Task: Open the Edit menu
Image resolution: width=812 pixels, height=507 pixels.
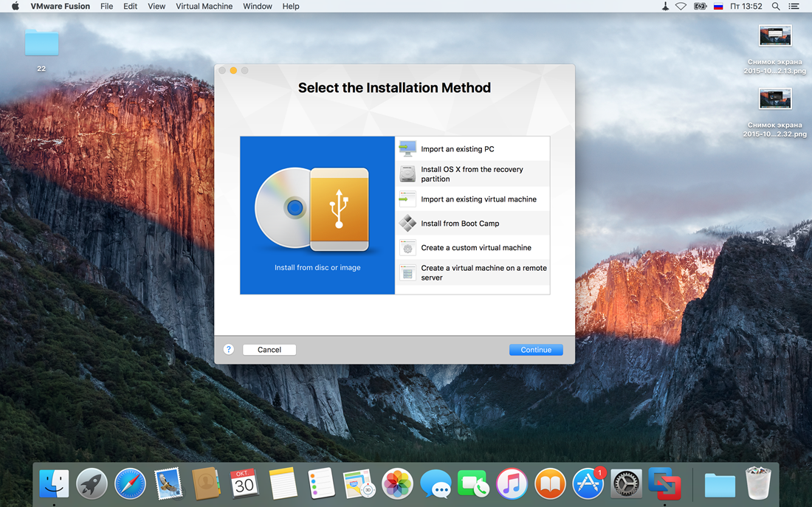Action: point(130,6)
